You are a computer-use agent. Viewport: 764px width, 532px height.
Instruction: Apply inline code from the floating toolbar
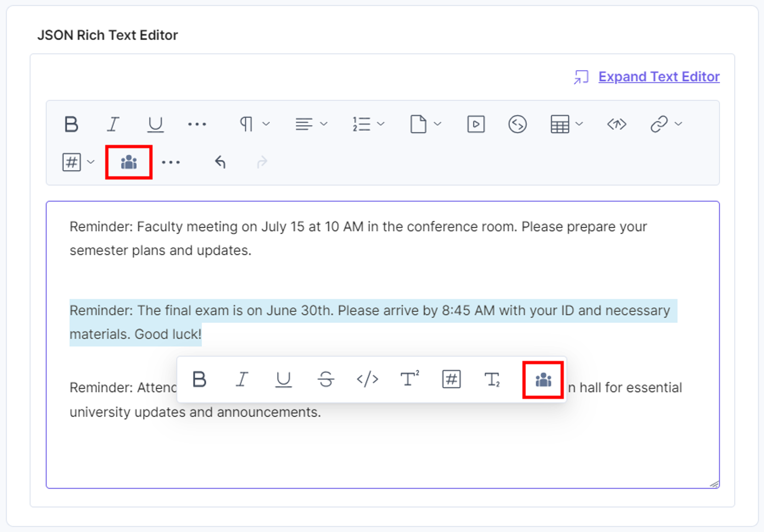coord(367,379)
